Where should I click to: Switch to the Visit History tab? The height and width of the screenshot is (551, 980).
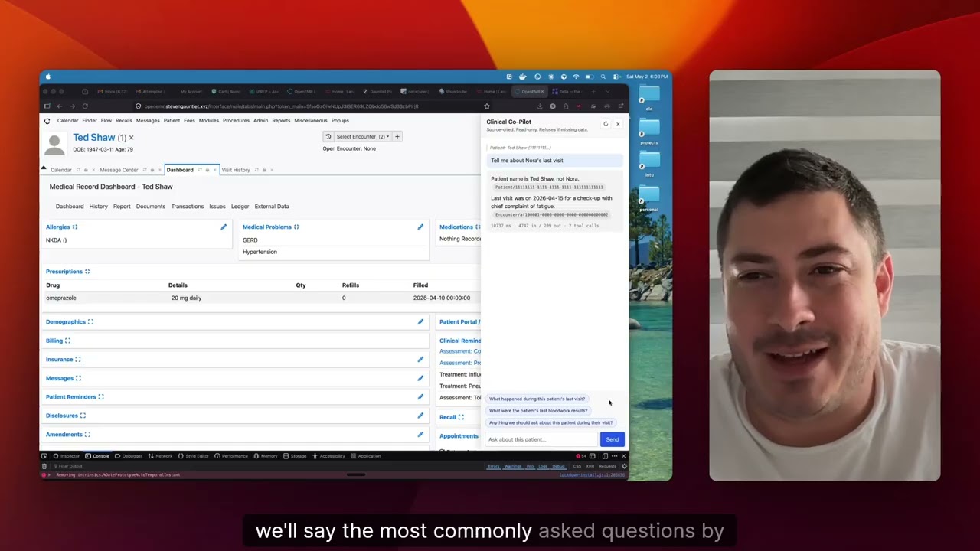(x=236, y=170)
